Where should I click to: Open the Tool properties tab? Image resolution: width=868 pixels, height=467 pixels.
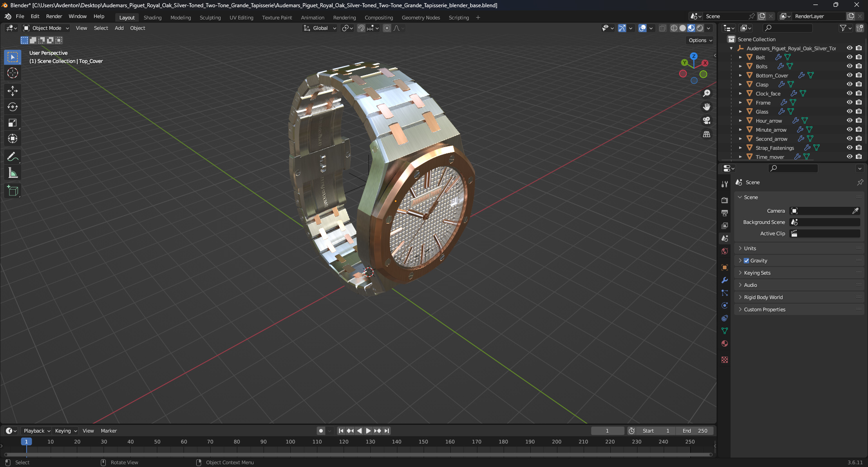point(725,184)
